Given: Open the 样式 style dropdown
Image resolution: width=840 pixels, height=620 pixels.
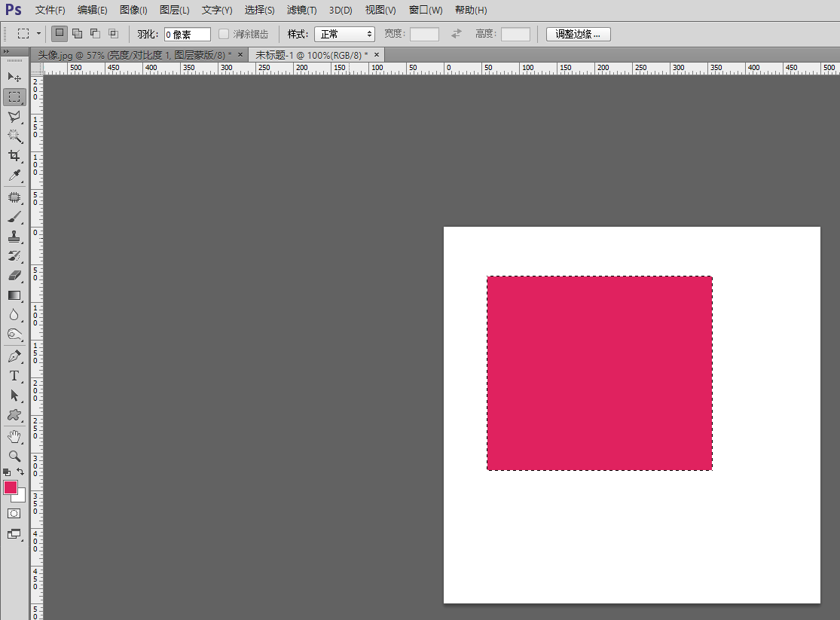Looking at the screenshot, I should tap(344, 34).
